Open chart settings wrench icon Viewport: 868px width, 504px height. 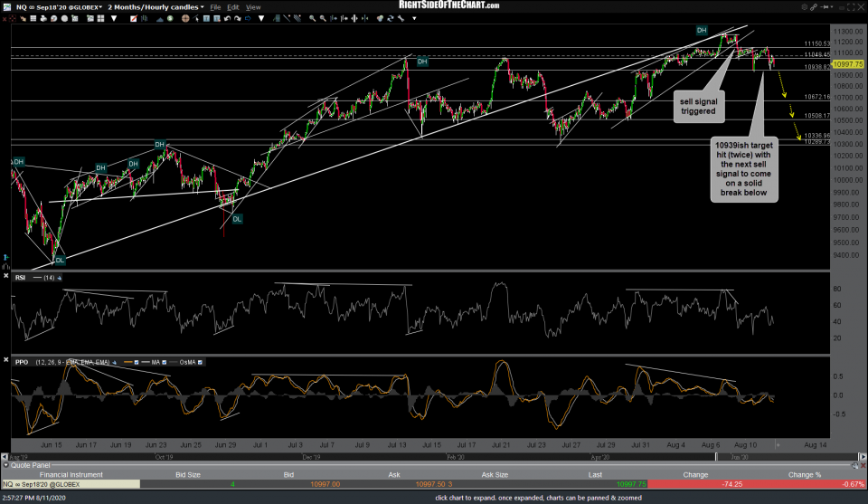(401, 18)
